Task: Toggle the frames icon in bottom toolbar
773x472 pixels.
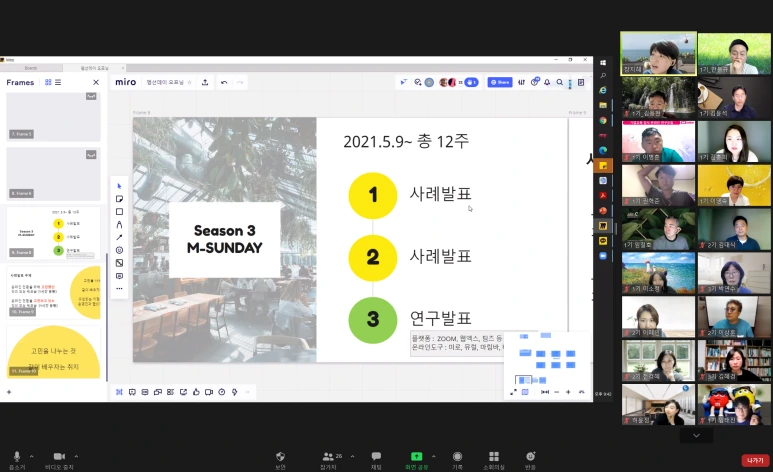Action: pyautogui.click(x=119, y=392)
